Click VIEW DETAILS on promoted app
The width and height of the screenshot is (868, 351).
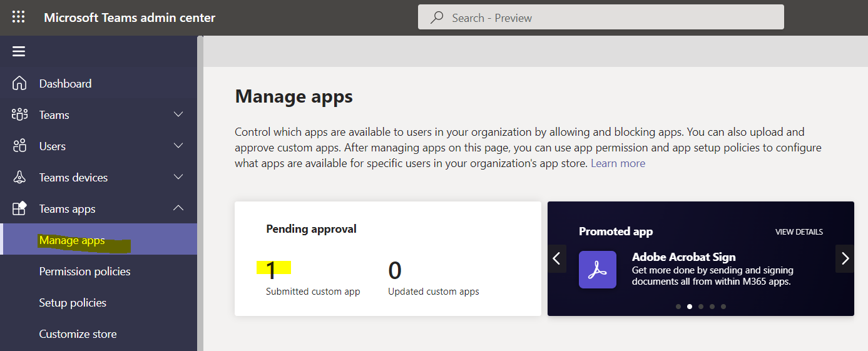(799, 231)
